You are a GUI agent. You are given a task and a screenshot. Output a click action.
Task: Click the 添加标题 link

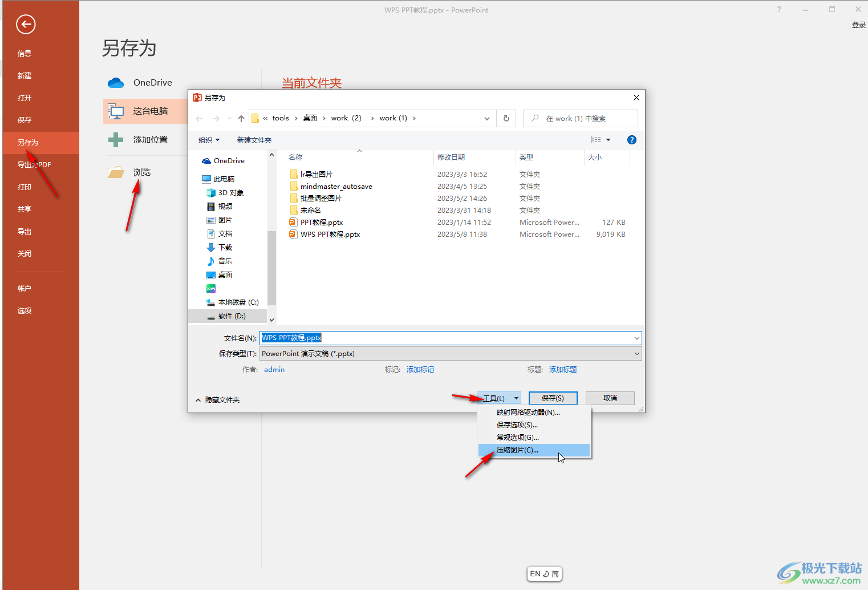click(563, 370)
